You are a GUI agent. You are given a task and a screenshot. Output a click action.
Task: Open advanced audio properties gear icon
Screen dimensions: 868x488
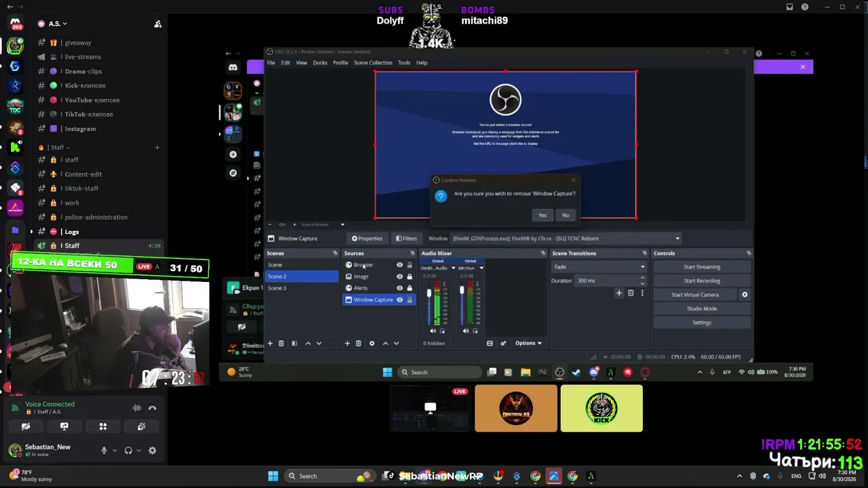(x=503, y=343)
